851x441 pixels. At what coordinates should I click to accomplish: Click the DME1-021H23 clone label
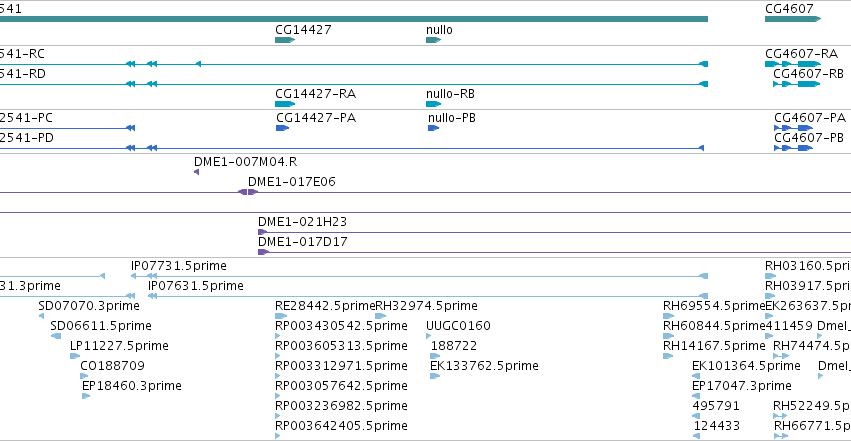tap(302, 222)
